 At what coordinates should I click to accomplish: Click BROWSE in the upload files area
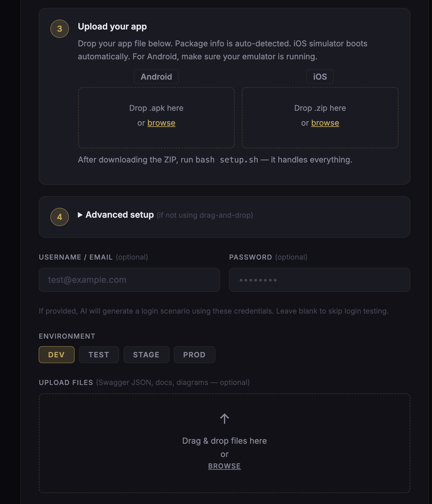pos(224,466)
